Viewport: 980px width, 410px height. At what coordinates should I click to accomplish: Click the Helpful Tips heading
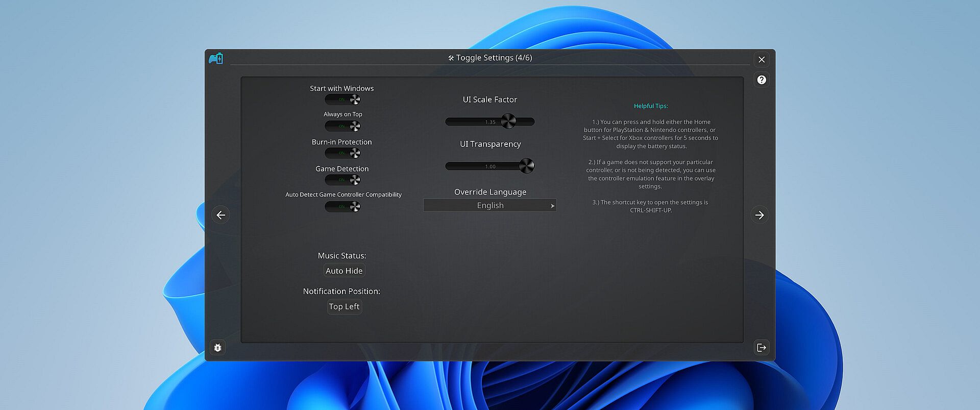point(650,106)
